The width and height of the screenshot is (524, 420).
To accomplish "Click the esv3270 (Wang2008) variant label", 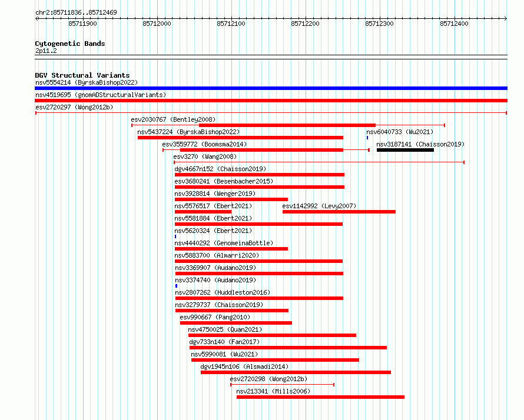I will 205,156.
